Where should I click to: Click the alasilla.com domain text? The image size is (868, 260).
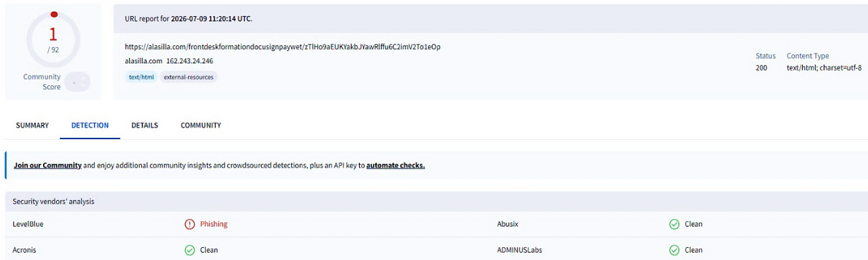143,61
